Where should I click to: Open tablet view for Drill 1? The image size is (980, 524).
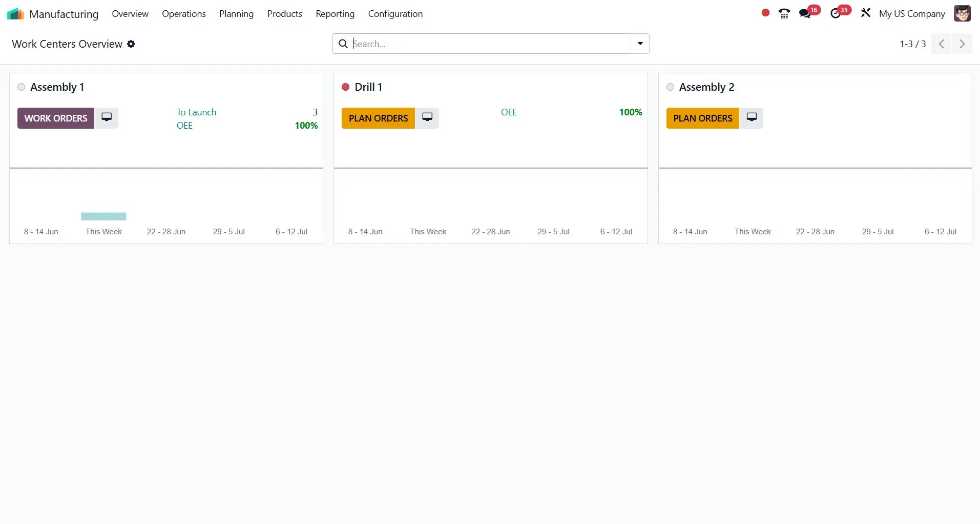[427, 118]
